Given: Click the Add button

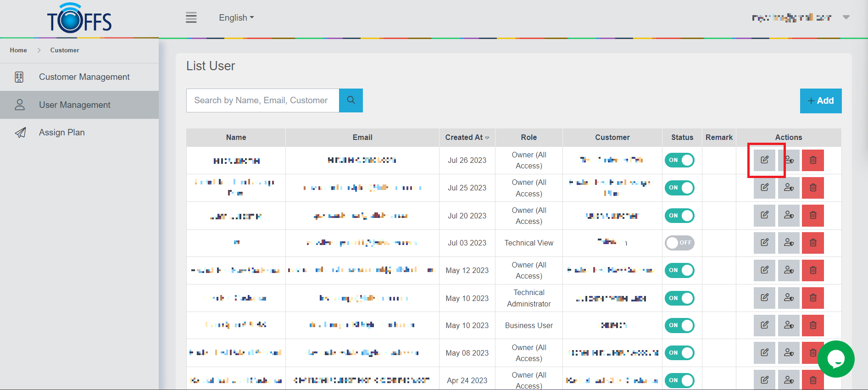Looking at the screenshot, I should [x=820, y=101].
